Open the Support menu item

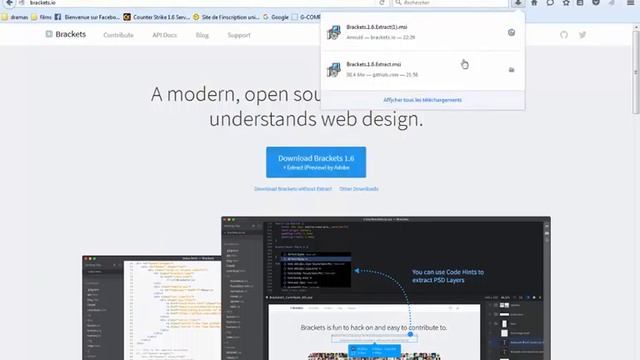(239, 35)
